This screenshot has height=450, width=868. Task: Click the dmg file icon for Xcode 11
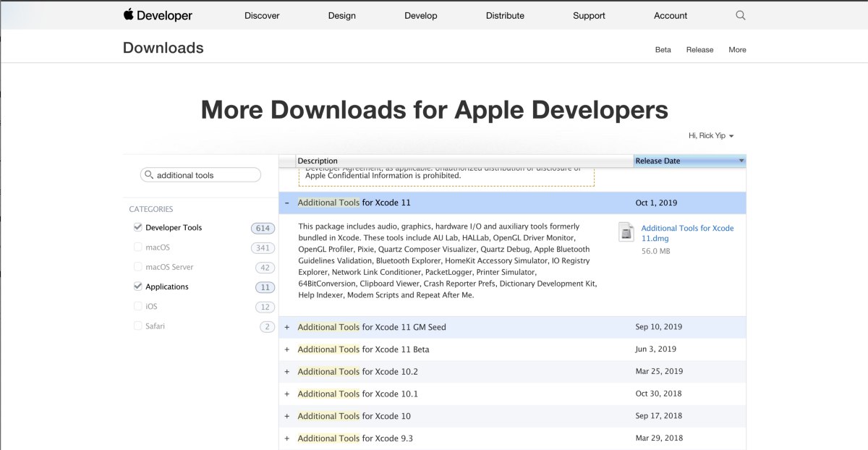click(626, 232)
